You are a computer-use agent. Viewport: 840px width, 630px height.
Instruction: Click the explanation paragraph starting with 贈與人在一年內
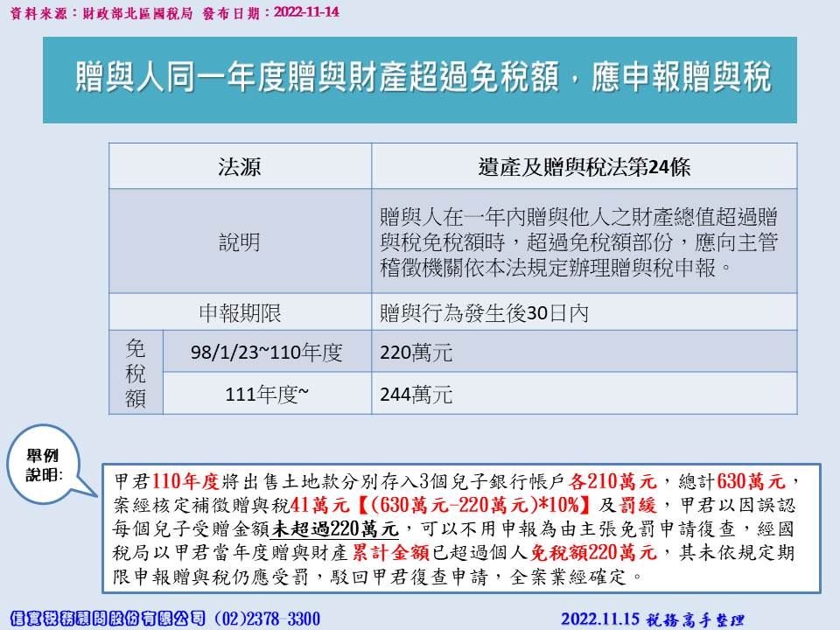[584, 241]
